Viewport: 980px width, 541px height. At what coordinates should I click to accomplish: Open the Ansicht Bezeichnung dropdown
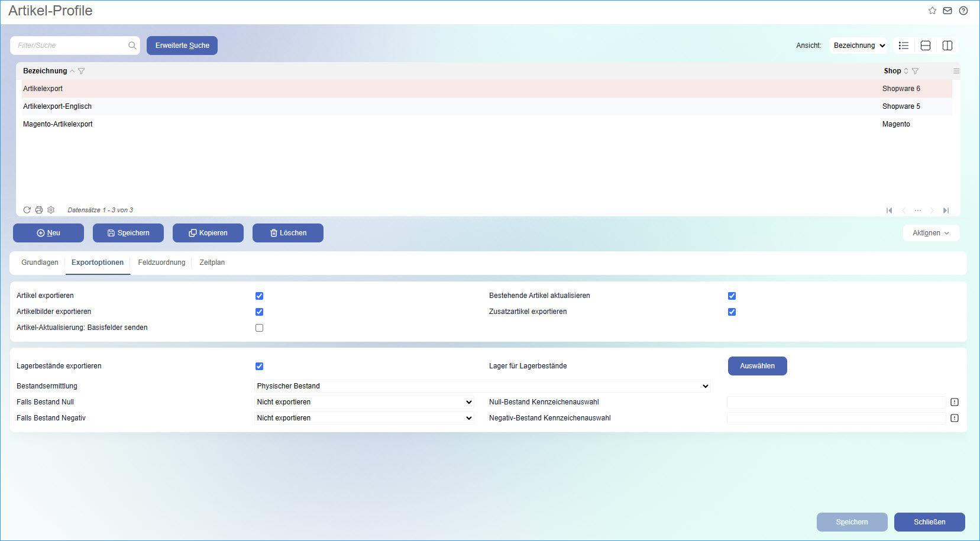click(859, 46)
